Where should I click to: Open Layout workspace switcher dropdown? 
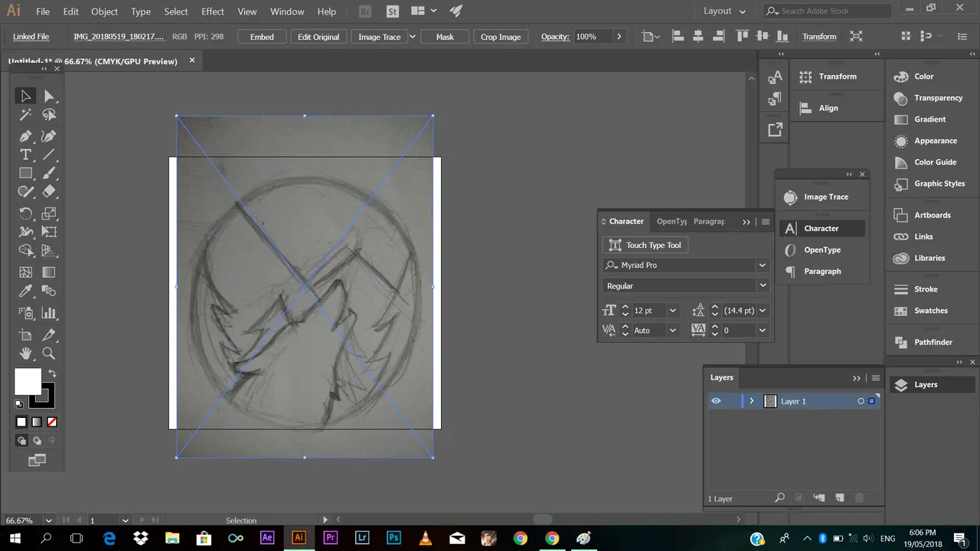724,11
